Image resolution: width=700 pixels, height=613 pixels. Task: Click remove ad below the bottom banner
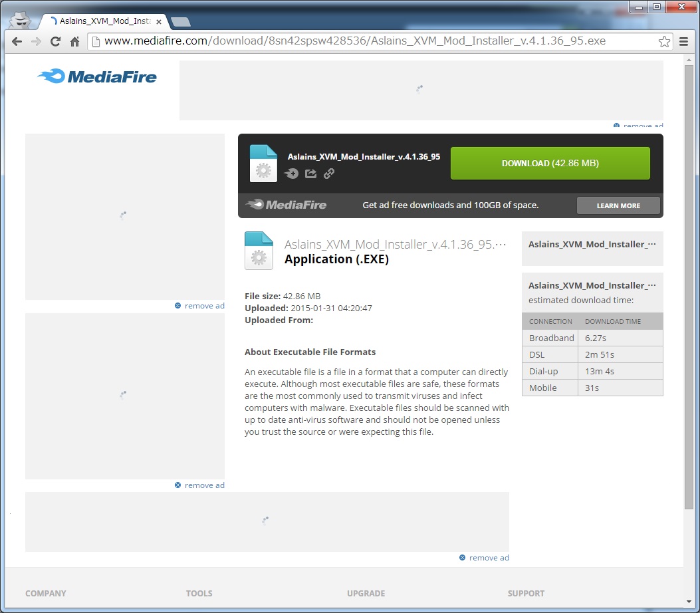point(485,558)
